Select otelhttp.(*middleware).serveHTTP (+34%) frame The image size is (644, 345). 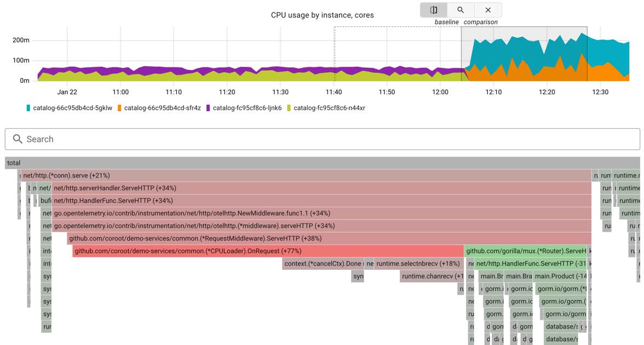pyautogui.click(x=321, y=226)
